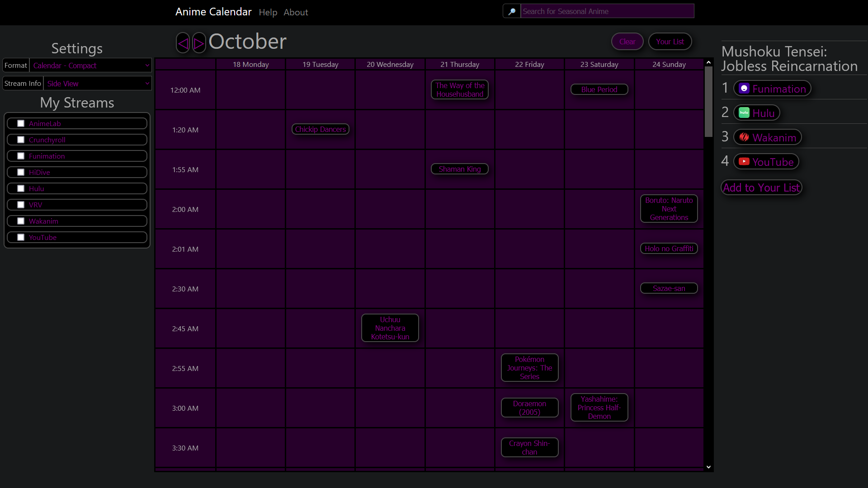Open the Help menu item
Viewport: 868px width, 488px height.
click(268, 12)
